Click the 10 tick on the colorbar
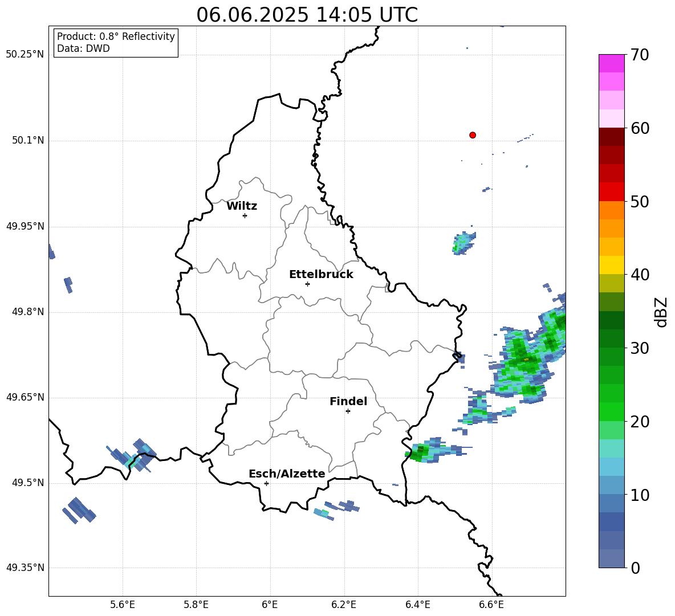This screenshot has width=675, height=616. click(x=639, y=495)
